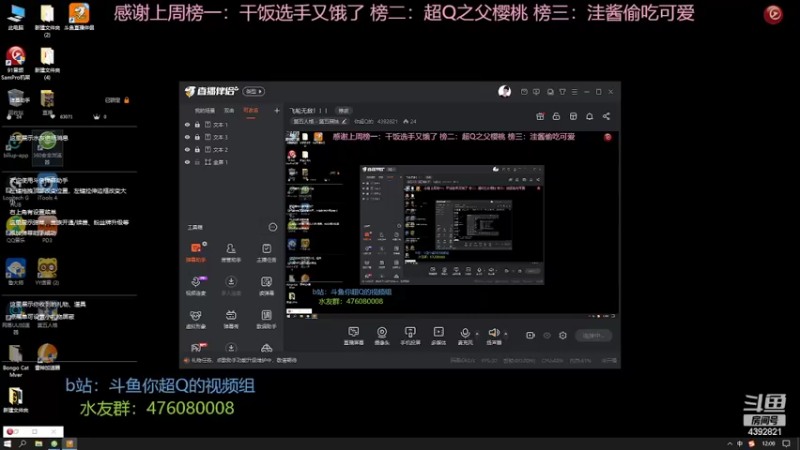Add a screen capture source from the bottom toolbar
This screenshot has width=800, height=450.
coord(354,336)
